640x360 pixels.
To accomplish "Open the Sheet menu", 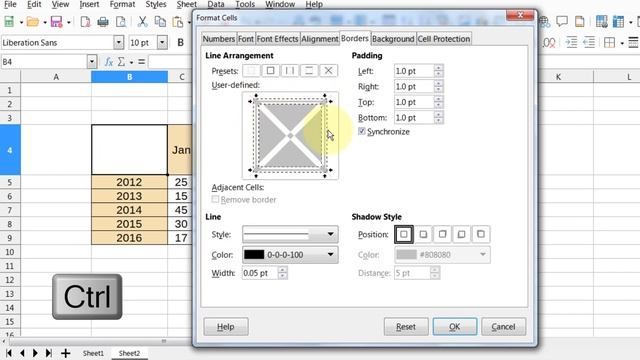I will [187, 4].
